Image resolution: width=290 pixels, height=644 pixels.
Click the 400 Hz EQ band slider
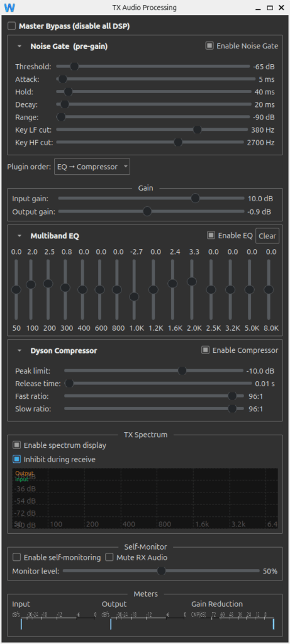click(82, 290)
